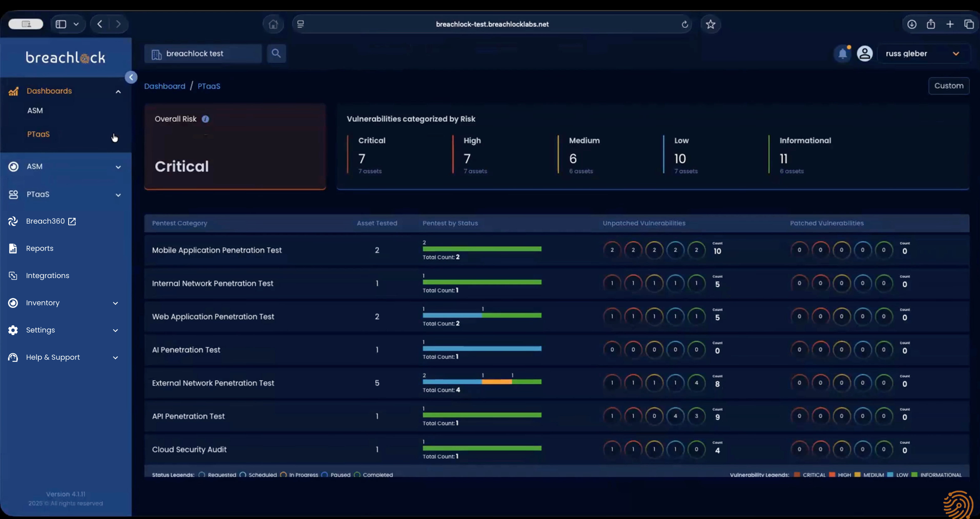
Task: Show the tab overview icon
Action: tap(969, 24)
